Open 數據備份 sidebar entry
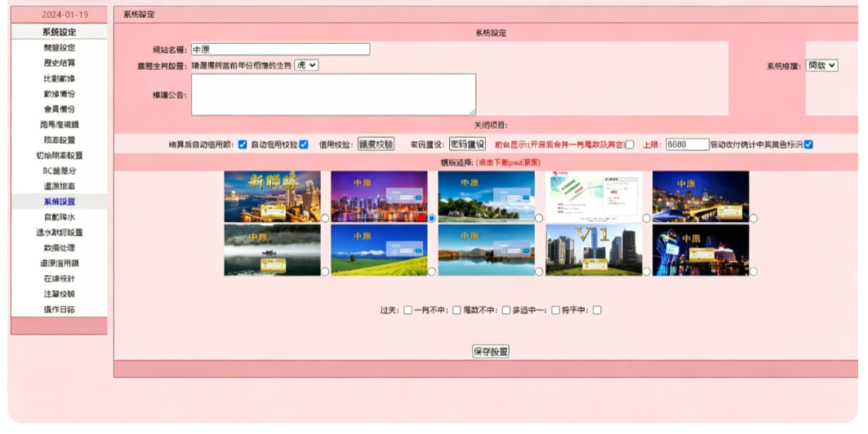Image resolution: width=868 pixels, height=434 pixels. pyautogui.click(x=60, y=94)
